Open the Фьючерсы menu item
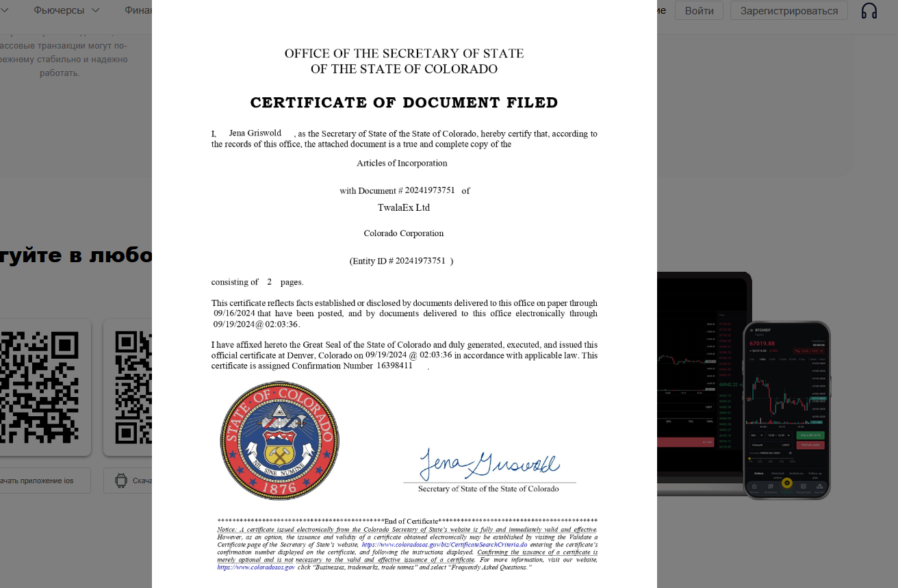 (59, 10)
